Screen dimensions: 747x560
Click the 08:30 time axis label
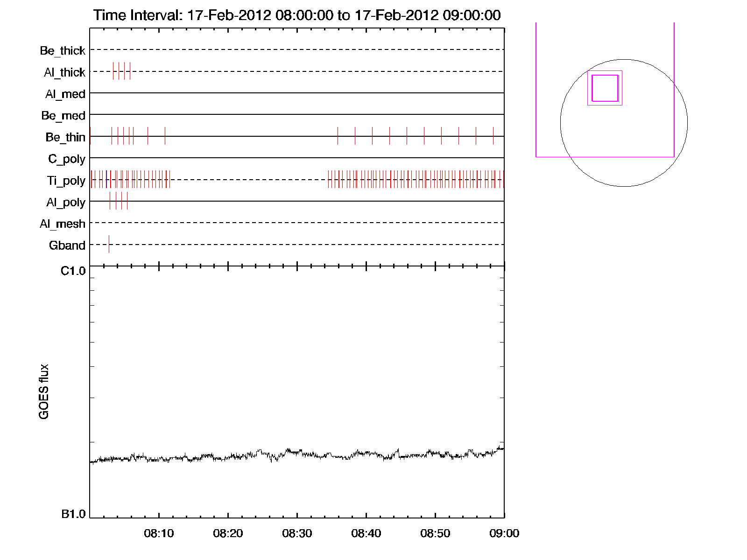(x=297, y=533)
